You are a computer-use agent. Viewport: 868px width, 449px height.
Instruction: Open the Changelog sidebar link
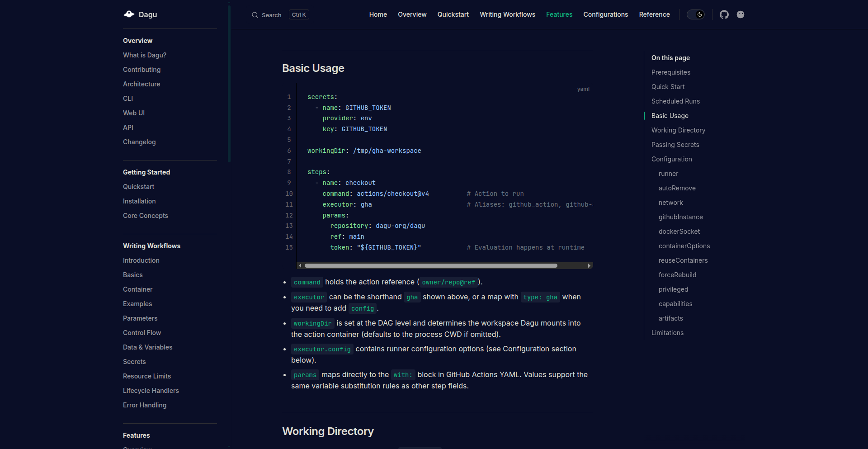[139, 142]
